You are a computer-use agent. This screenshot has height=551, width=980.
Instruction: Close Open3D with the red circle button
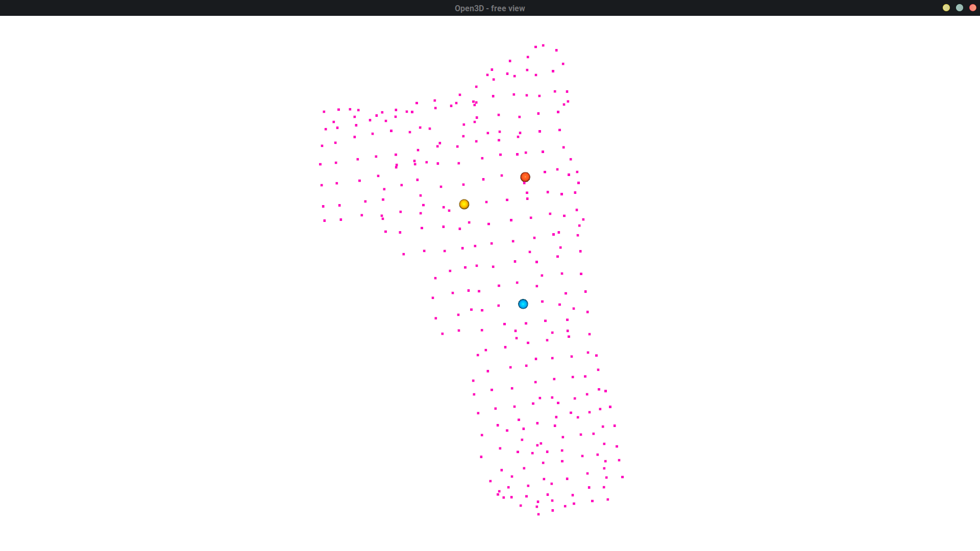click(973, 8)
